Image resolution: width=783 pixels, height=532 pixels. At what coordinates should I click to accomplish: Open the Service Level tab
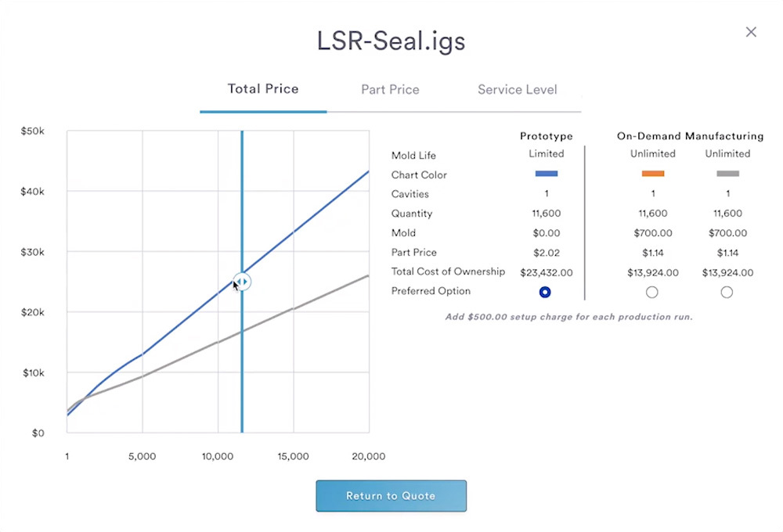pyautogui.click(x=518, y=90)
